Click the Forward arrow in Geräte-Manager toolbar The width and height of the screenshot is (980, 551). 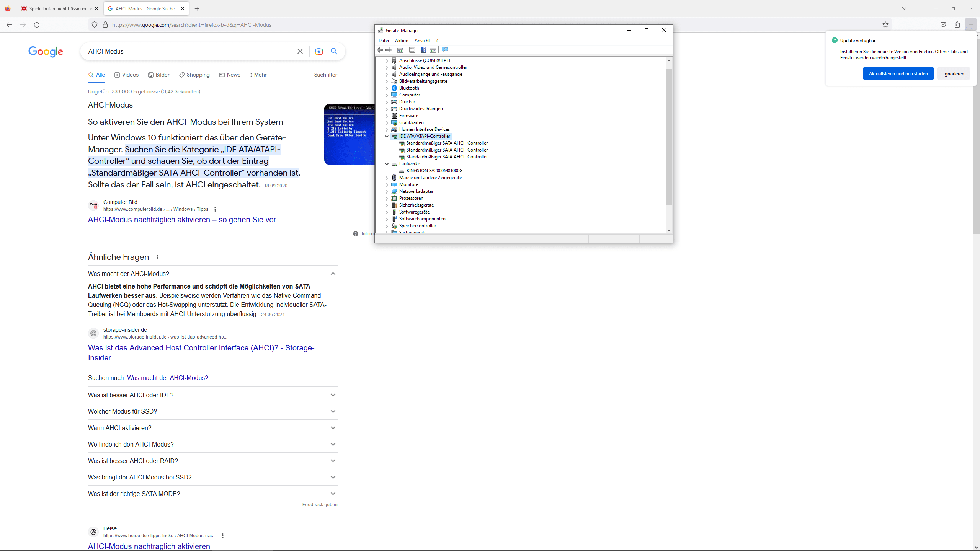point(389,50)
